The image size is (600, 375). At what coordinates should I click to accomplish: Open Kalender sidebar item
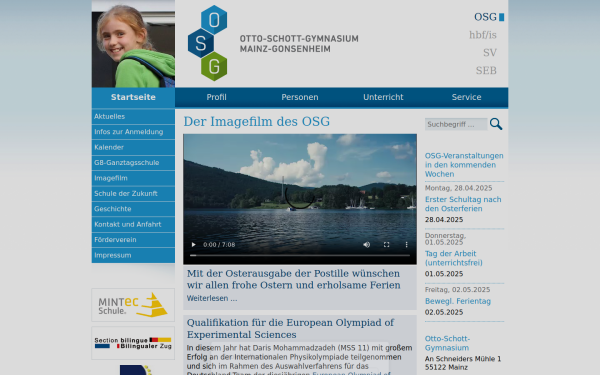pyautogui.click(x=133, y=147)
